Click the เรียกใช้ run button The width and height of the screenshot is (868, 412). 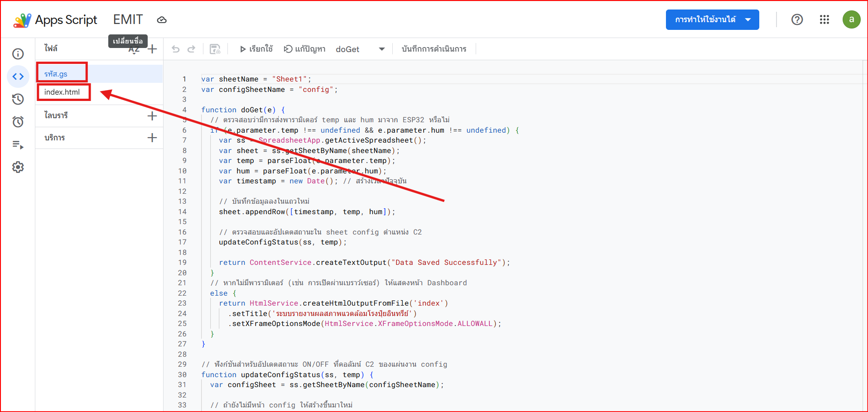(256, 49)
